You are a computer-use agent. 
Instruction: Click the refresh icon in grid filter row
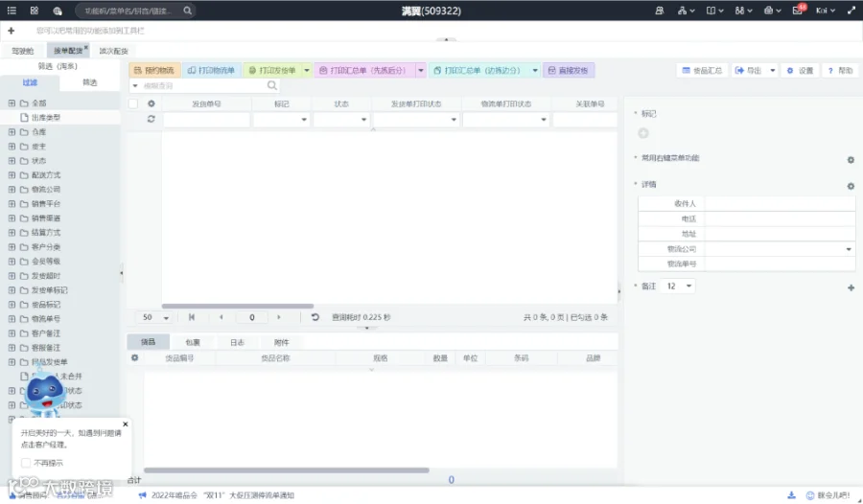click(x=151, y=119)
